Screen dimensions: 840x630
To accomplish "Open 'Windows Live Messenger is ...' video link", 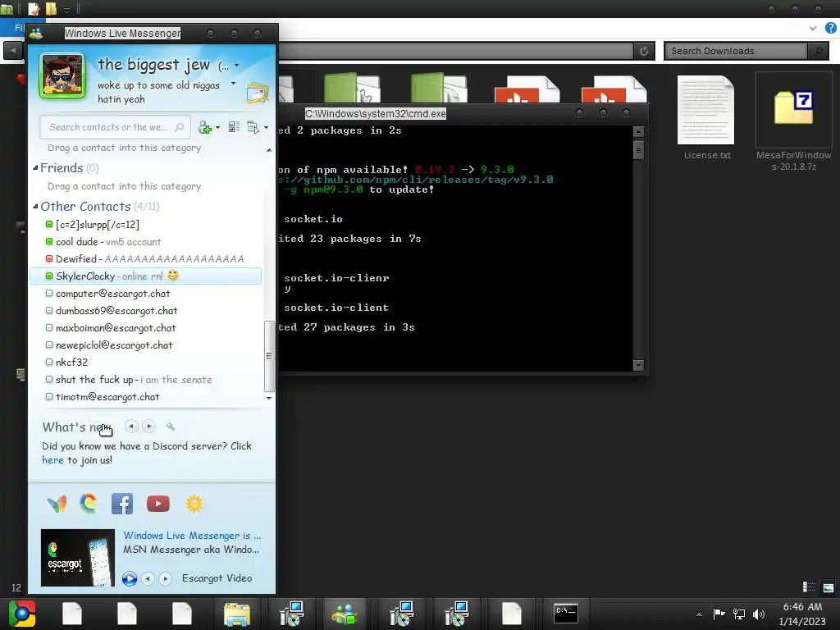I will [192, 536].
